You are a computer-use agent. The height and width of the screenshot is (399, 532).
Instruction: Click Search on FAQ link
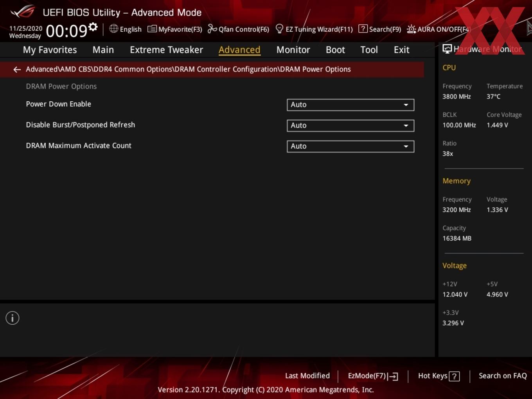[503, 376]
